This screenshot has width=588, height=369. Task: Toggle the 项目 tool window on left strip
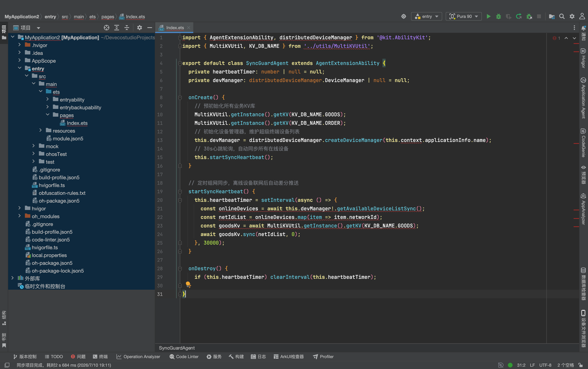pyautogui.click(x=4, y=33)
